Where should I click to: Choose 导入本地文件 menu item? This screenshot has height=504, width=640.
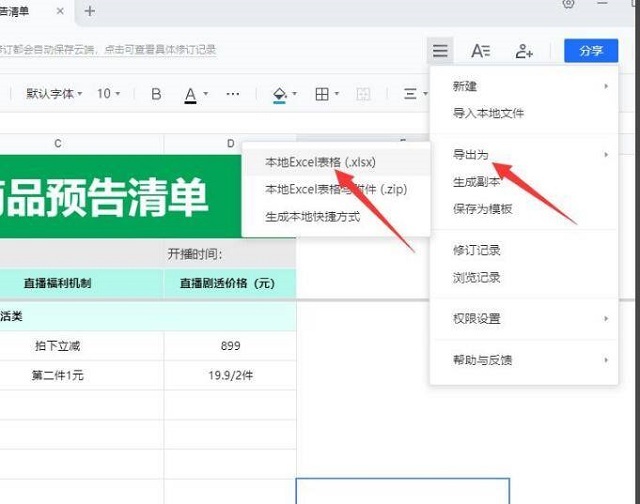(524, 113)
